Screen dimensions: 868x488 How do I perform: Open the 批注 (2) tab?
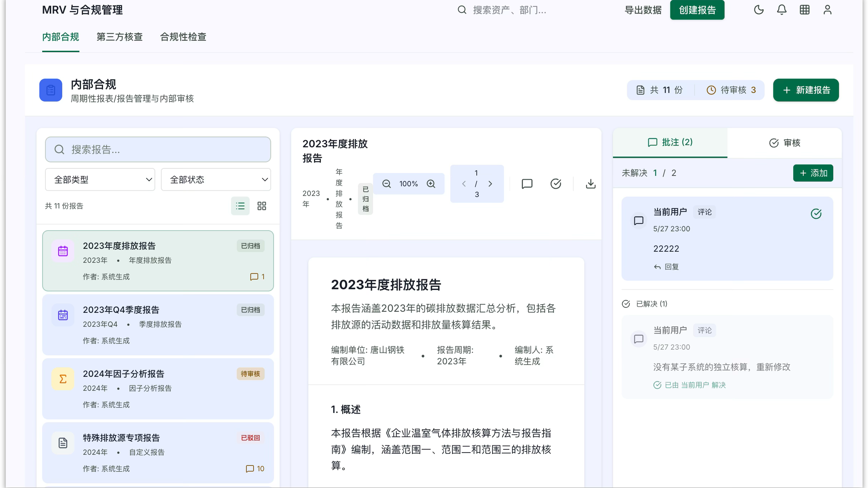(x=670, y=142)
